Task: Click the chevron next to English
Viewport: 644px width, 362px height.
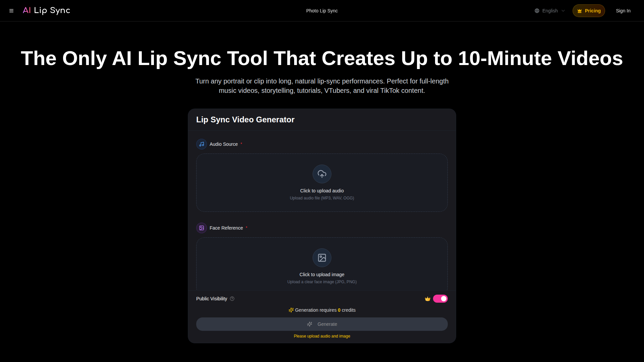Action: pos(563,11)
